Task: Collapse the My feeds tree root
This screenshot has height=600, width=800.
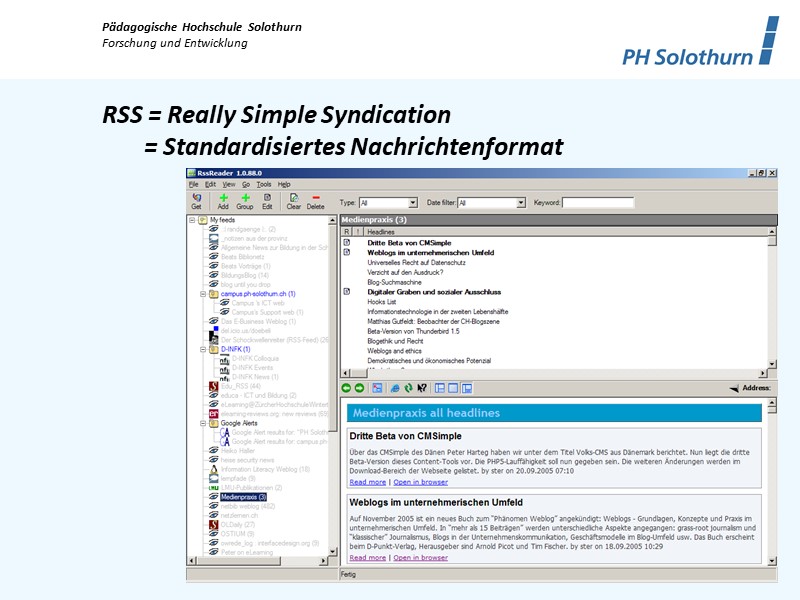Action: click(x=190, y=219)
